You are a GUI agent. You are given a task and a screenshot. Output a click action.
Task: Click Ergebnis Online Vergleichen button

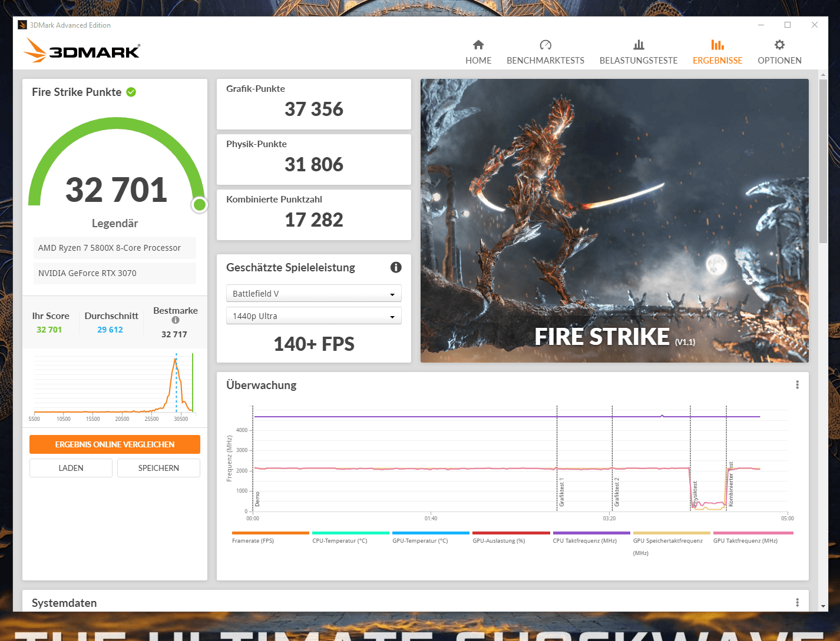tap(115, 444)
